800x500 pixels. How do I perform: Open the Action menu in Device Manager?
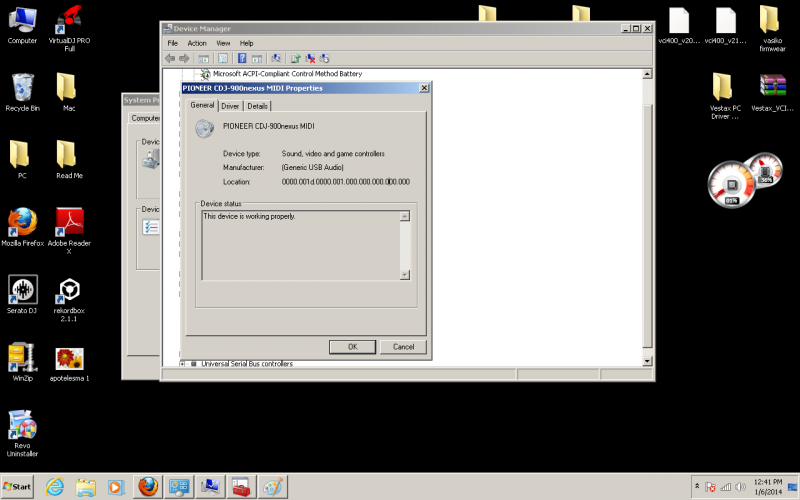197,43
